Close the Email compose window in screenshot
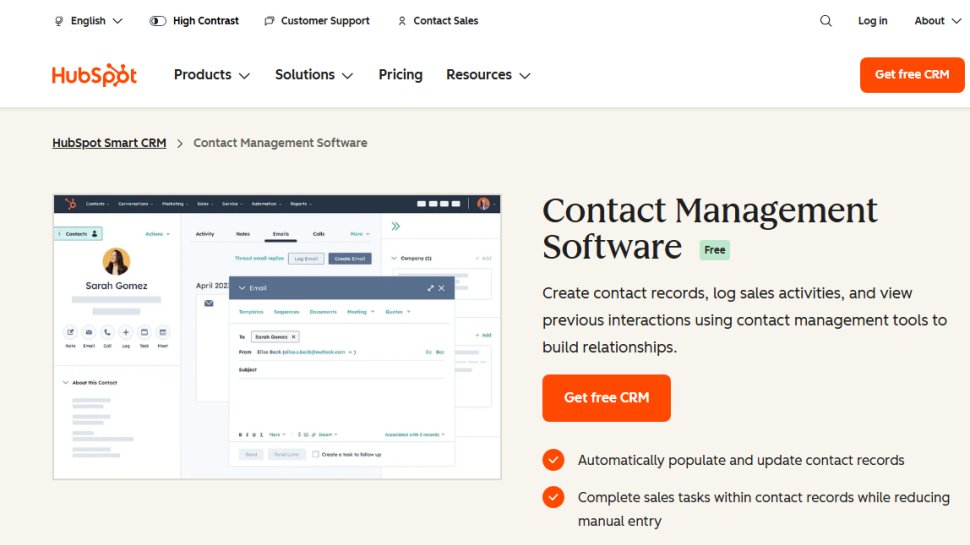970x545 pixels. pyautogui.click(x=442, y=288)
